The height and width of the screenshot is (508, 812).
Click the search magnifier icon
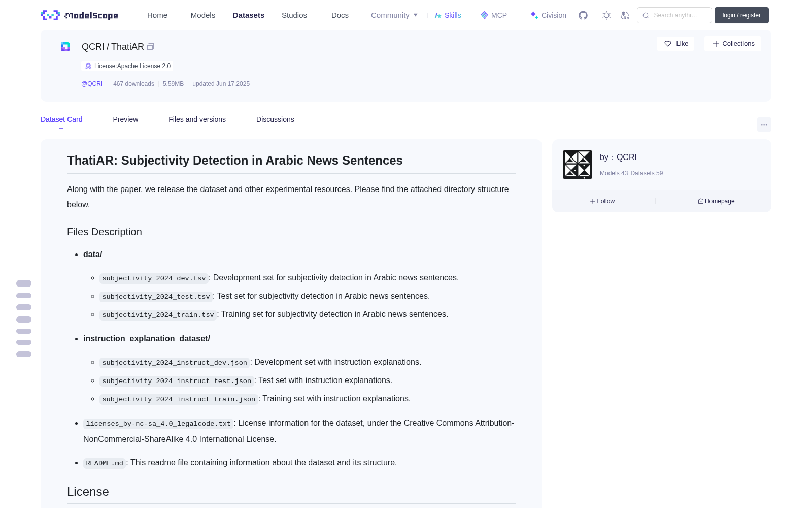(646, 15)
